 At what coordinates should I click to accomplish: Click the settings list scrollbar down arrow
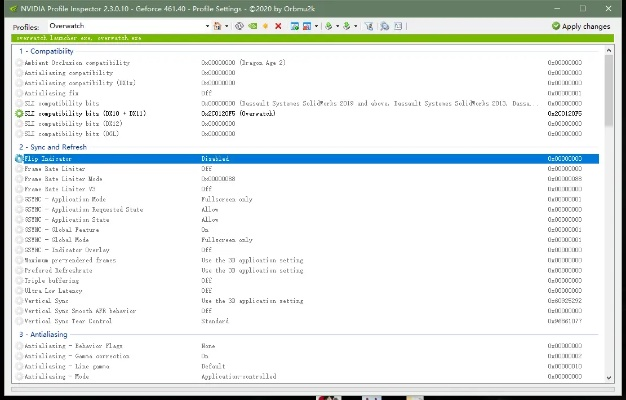tap(608, 377)
